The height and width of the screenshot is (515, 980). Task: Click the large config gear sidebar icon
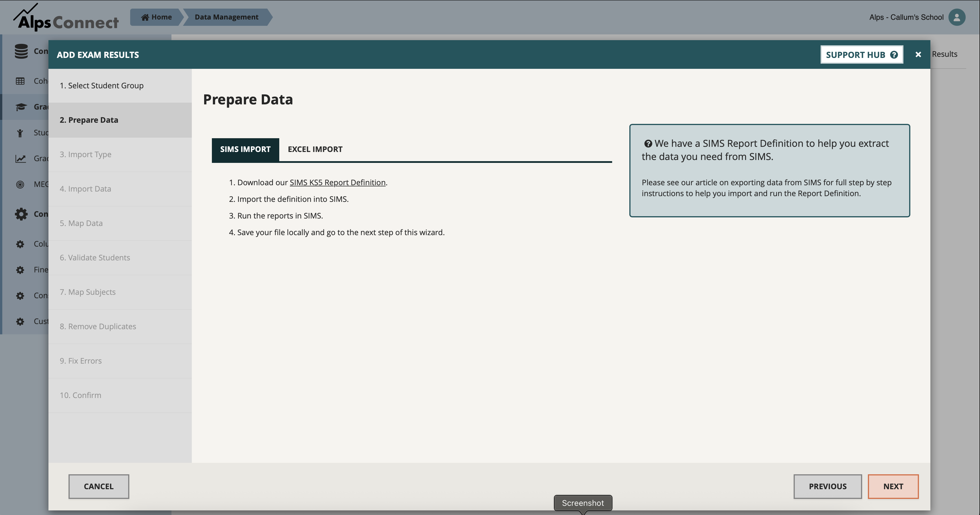21,214
